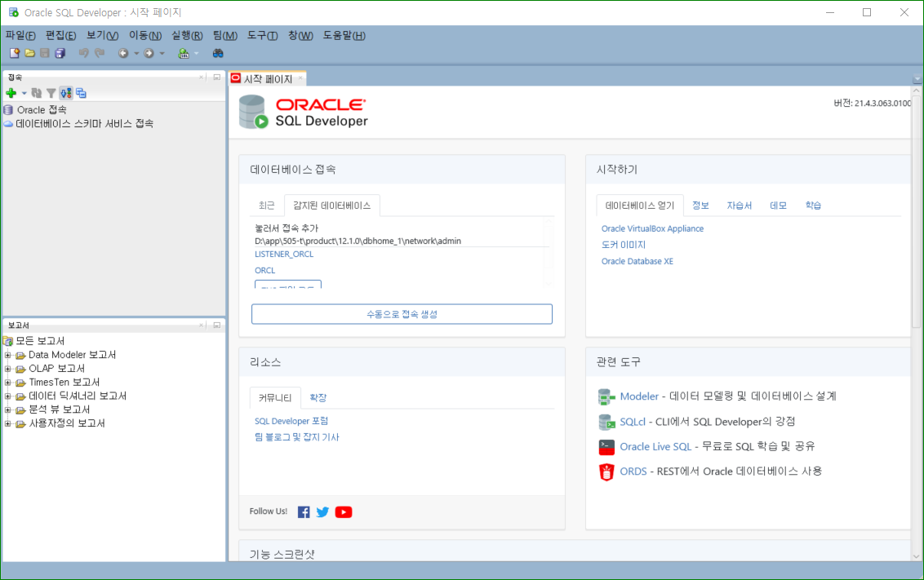Open the 도커 이미지 link
The width and height of the screenshot is (924, 580).
click(x=624, y=245)
